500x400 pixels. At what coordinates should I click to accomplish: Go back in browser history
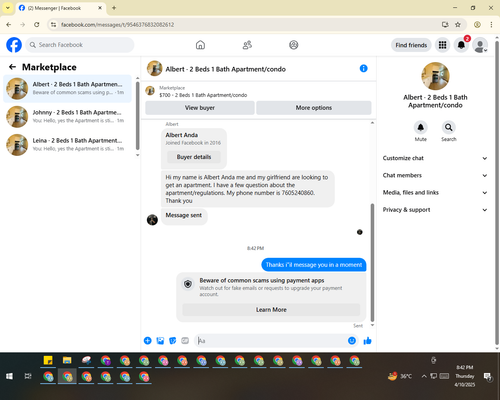(x=9, y=24)
